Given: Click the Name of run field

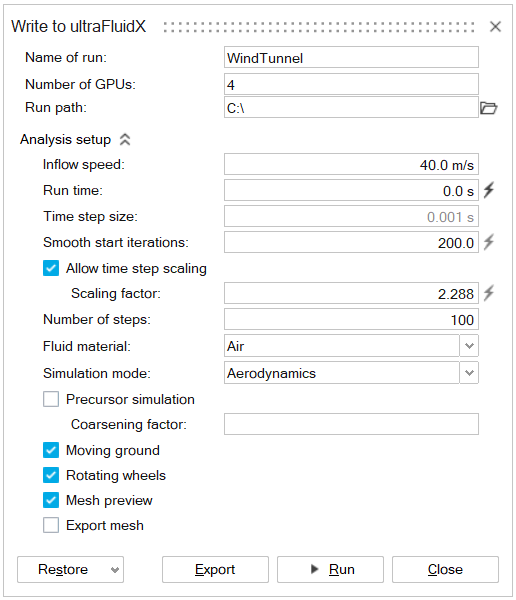Looking at the screenshot, I should 351,57.
